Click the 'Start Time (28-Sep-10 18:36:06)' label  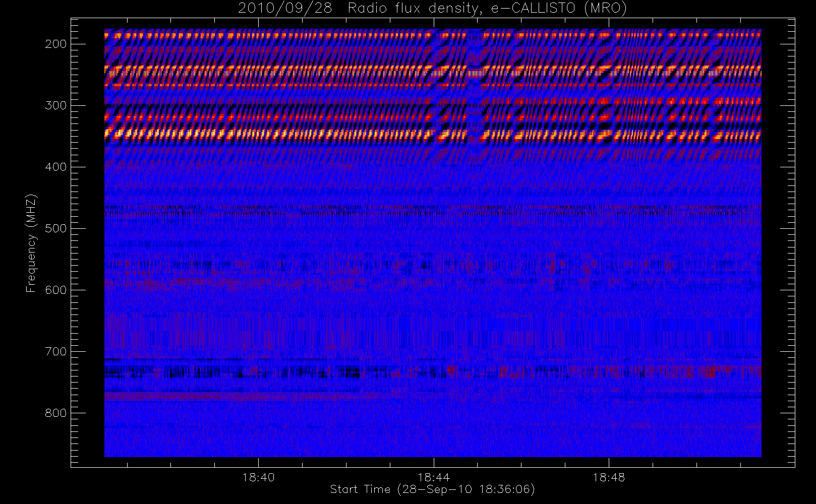coord(432,489)
